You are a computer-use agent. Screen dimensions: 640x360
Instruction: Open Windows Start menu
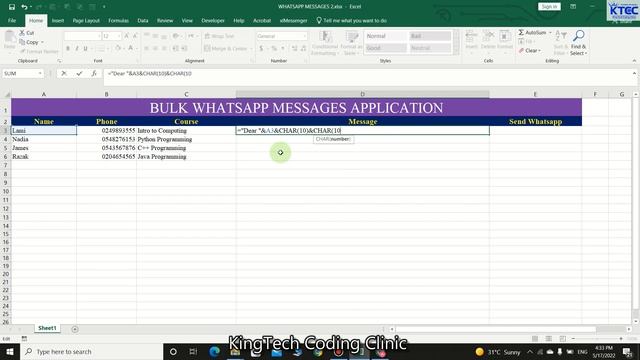pyautogui.click(x=10, y=351)
